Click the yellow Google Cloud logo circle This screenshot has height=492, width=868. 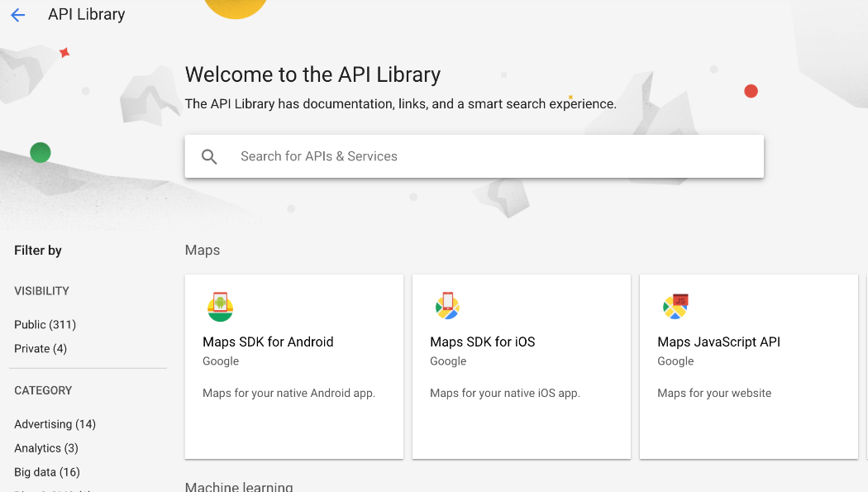tap(236, 7)
